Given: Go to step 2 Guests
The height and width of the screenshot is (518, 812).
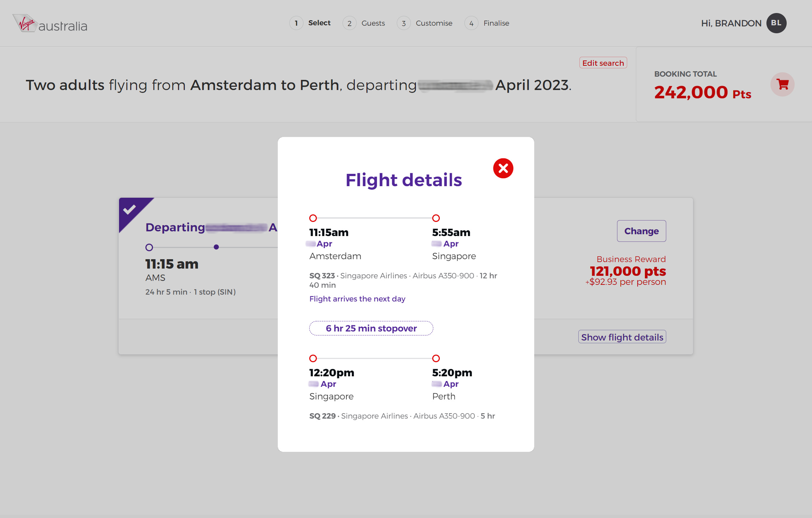Looking at the screenshot, I should (x=364, y=23).
